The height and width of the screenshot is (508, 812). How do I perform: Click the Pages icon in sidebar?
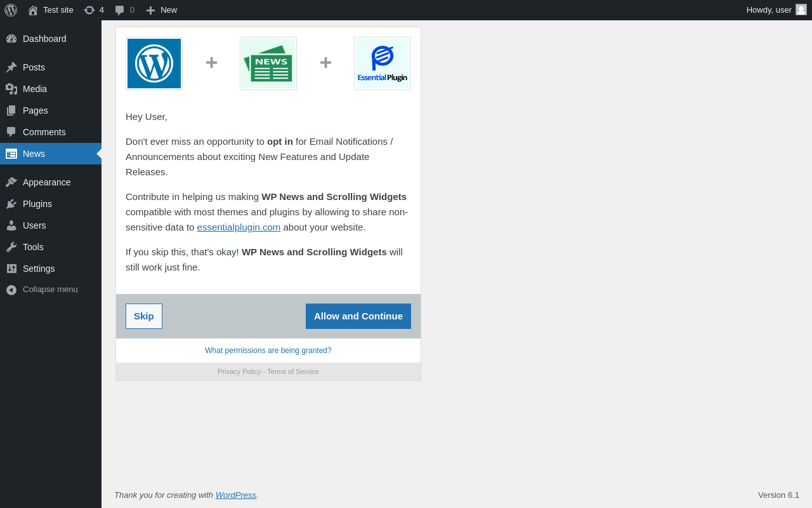[11, 110]
